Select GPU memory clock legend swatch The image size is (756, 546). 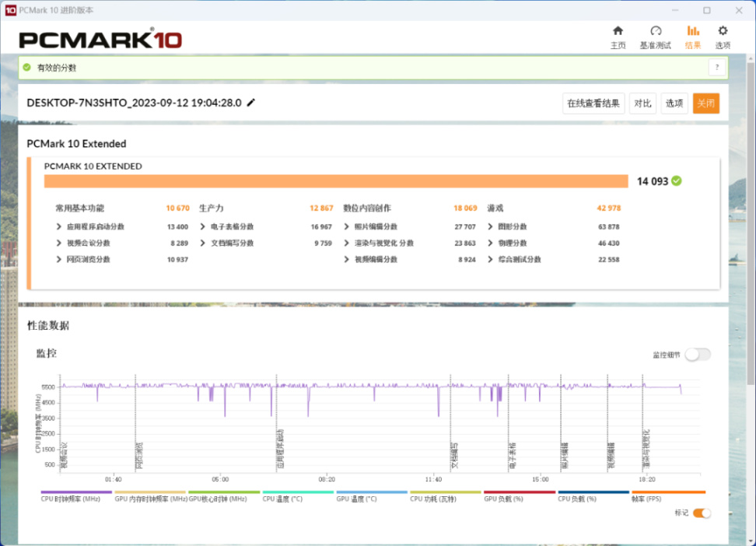click(150, 492)
